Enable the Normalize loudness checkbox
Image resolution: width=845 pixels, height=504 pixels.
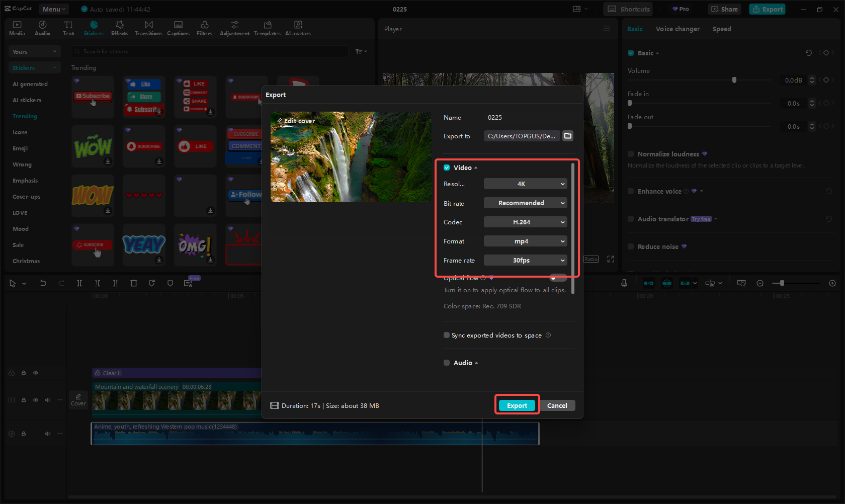(630, 154)
